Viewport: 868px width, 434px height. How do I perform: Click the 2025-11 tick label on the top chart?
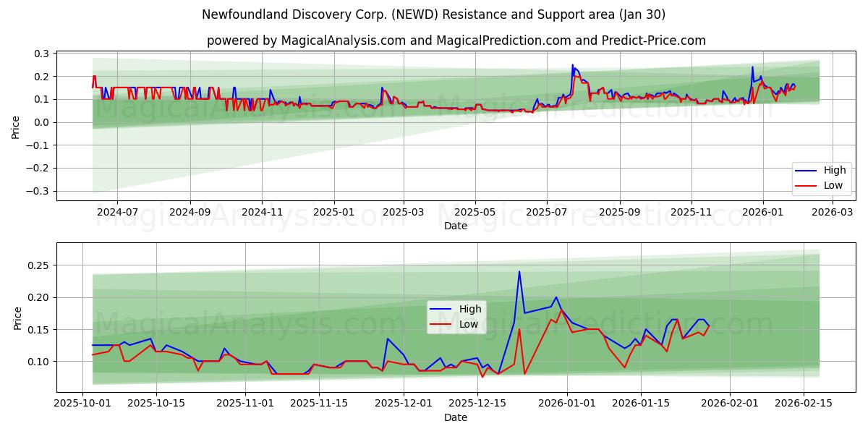(691, 213)
